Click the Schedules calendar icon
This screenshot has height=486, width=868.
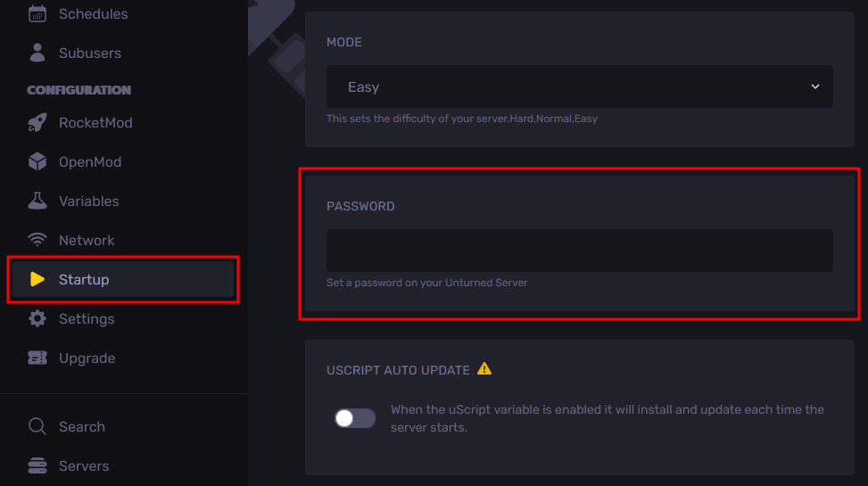pyautogui.click(x=37, y=14)
